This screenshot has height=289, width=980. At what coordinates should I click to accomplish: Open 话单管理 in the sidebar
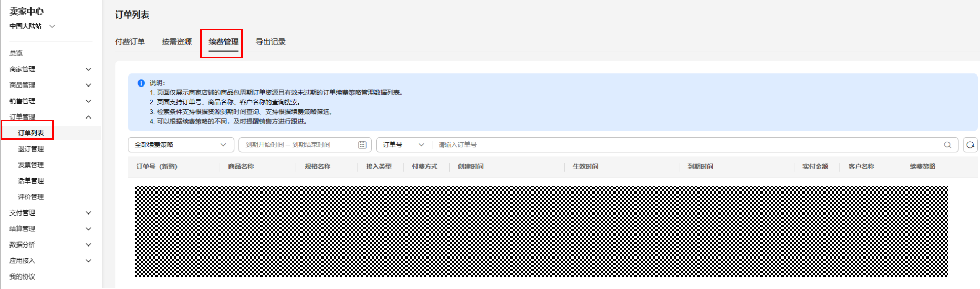[31, 180]
